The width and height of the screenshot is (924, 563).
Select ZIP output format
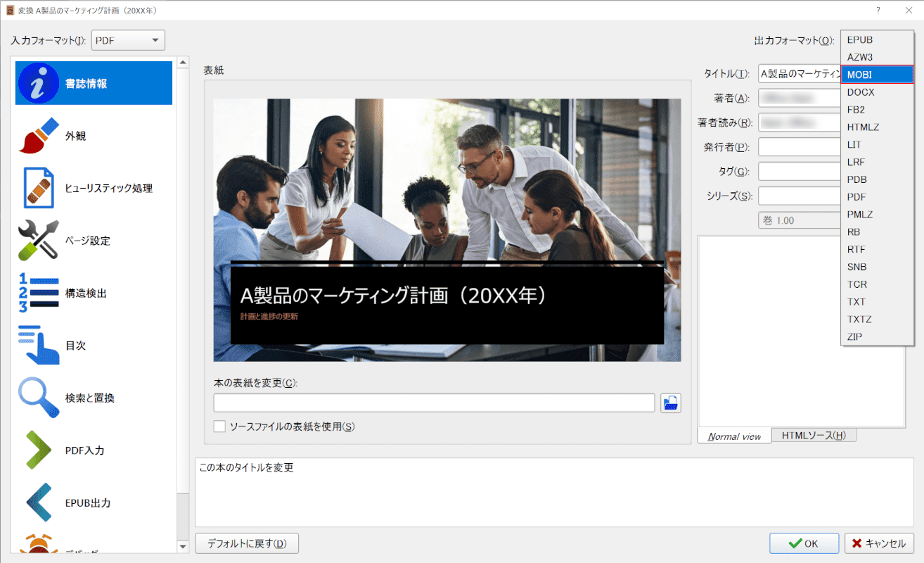877,336
